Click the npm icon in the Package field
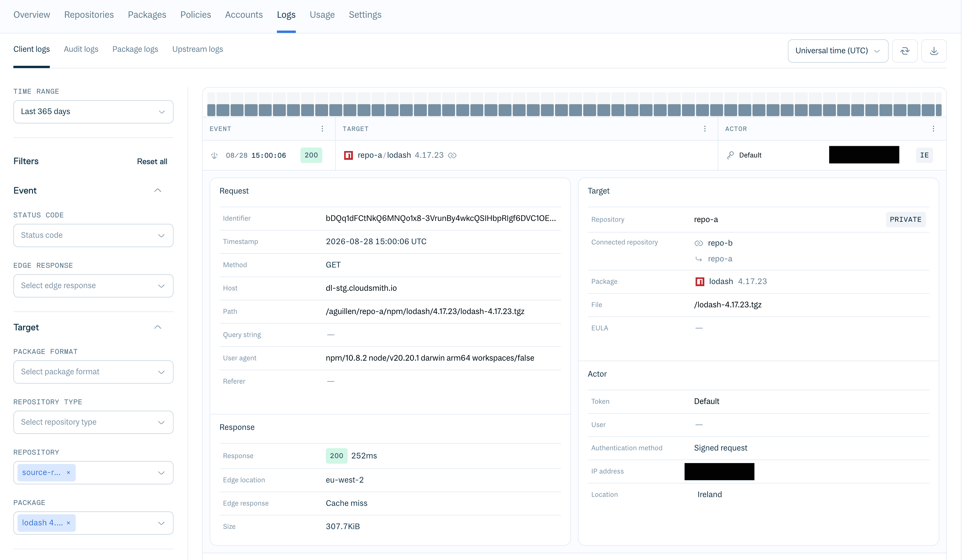 700,282
